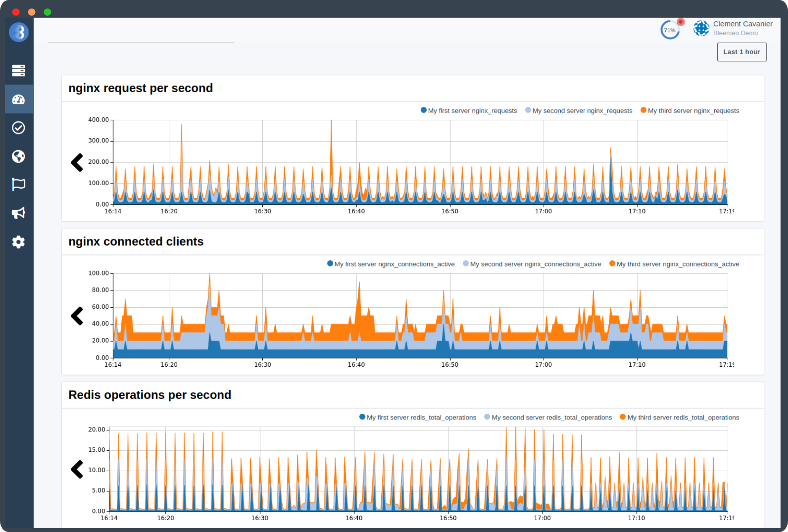Toggle My first server nginx_requests series
Viewport: 788px width, 532px height.
coord(469,111)
